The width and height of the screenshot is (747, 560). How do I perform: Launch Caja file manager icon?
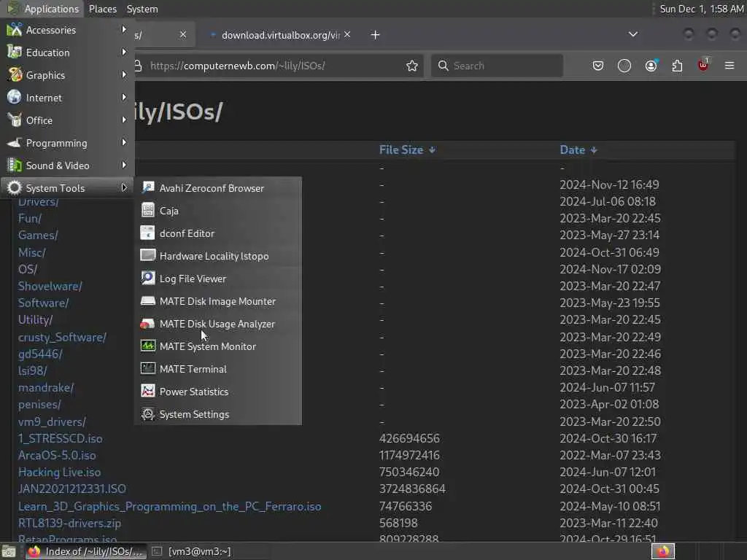(x=147, y=210)
